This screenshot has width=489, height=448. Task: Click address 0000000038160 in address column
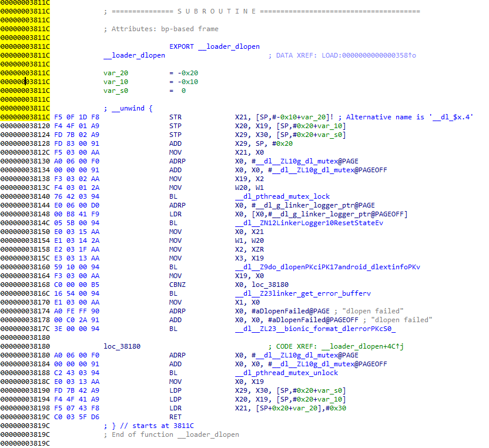pos(25,267)
